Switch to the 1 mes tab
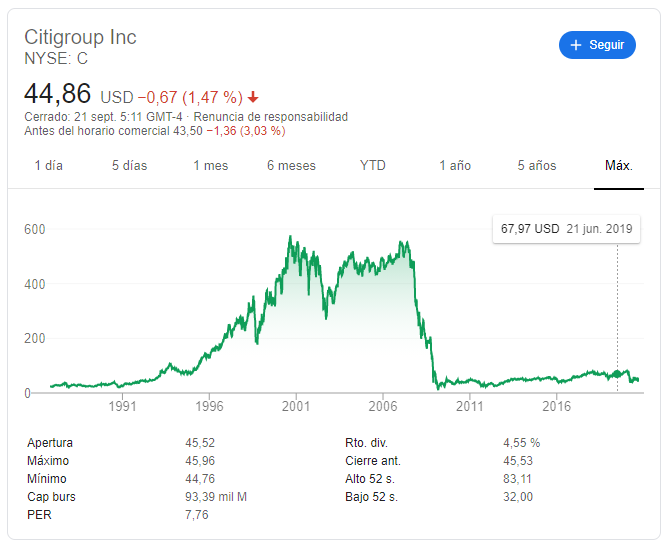Image resolution: width=670 pixels, height=548 pixels. tap(211, 166)
